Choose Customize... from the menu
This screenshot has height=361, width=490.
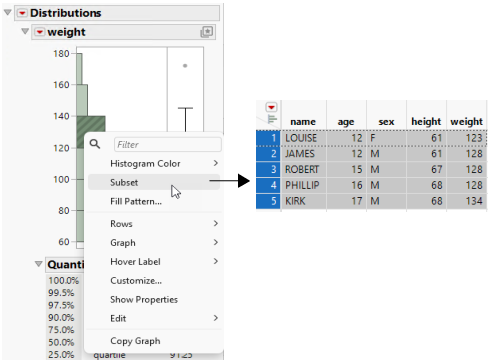point(154,281)
